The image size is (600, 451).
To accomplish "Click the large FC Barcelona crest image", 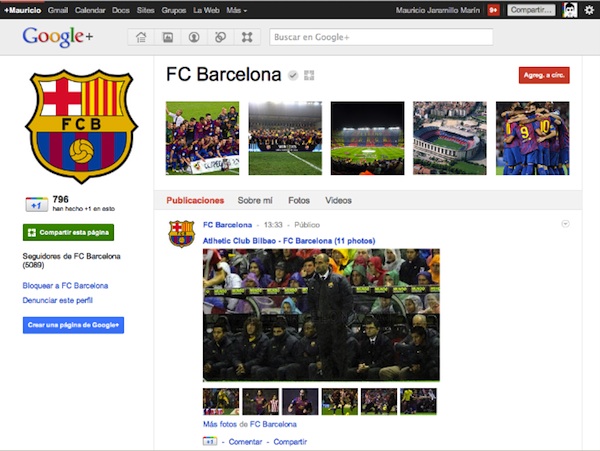I will 81,126.
